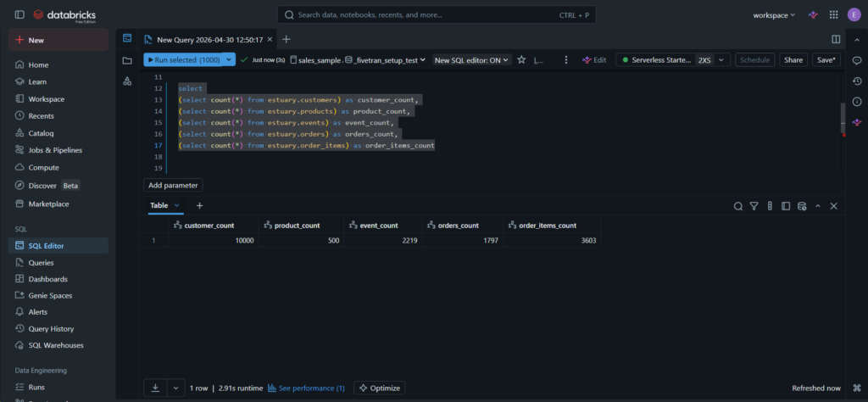Viewport: 868px width, 402px height.
Task: Expand the Table tab dropdown chevron
Action: 177,205
